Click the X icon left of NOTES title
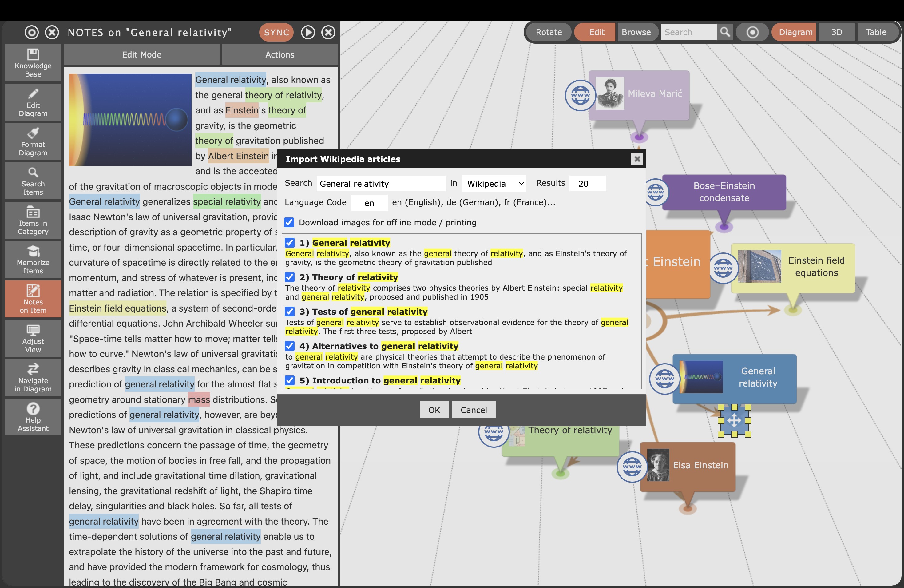This screenshot has height=588, width=904. [x=52, y=32]
